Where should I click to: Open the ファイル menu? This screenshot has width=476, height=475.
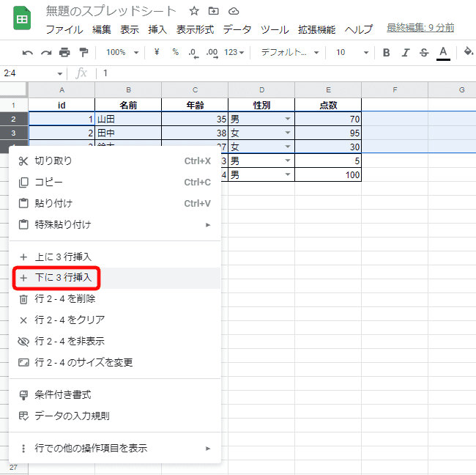(x=64, y=29)
